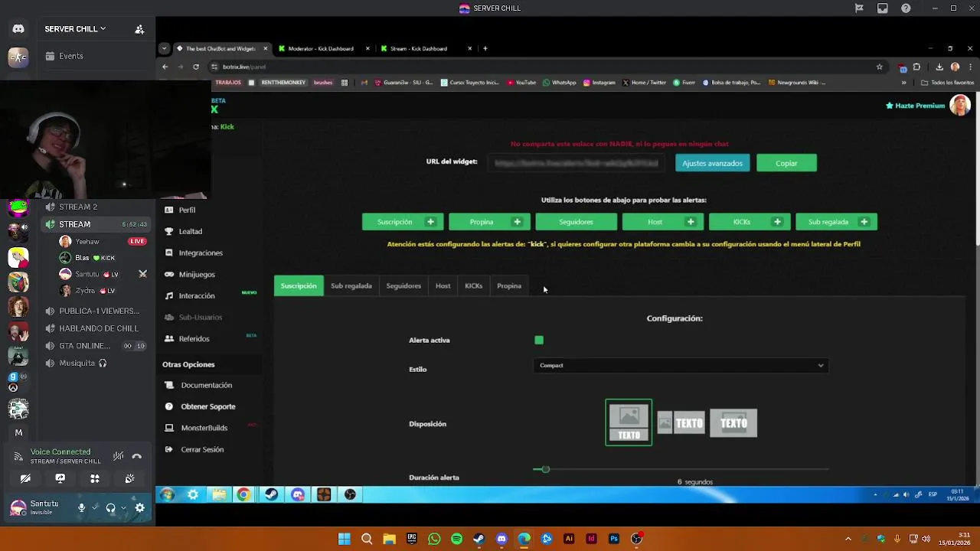Screen dimensions: 980x551
Task: Click the Ajustes avanzados button
Action: point(712,163)
